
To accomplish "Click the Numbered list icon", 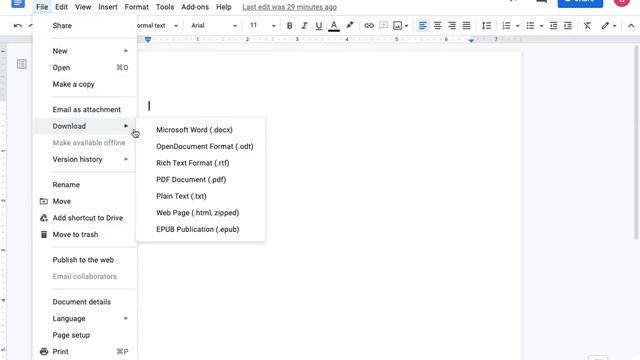I will (506, 26).
